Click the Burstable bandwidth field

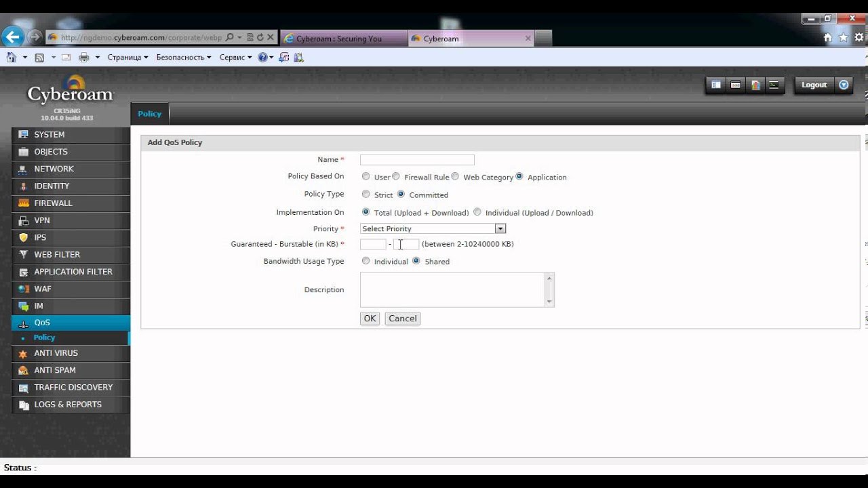(x=406, y=244)
